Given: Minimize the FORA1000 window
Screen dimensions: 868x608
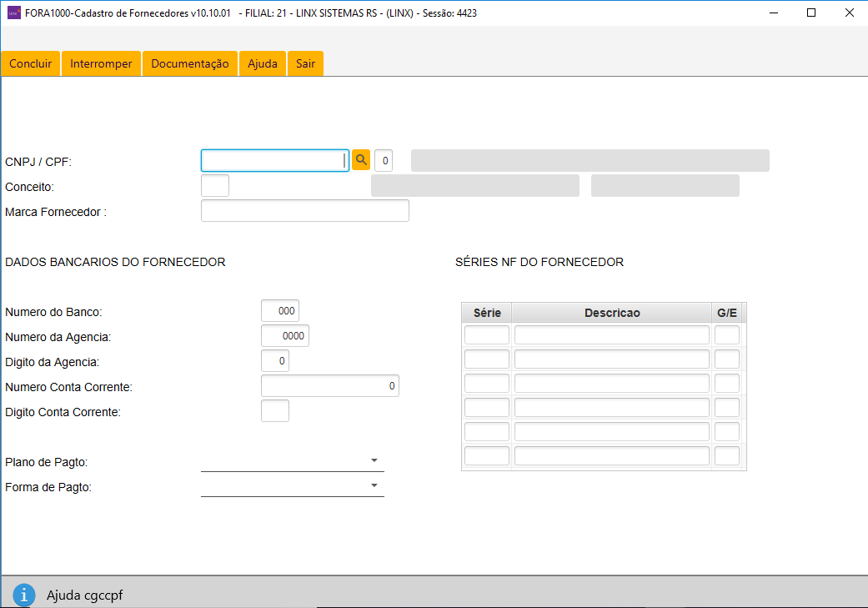Looking at the screenshot, I should pos(774,13).
